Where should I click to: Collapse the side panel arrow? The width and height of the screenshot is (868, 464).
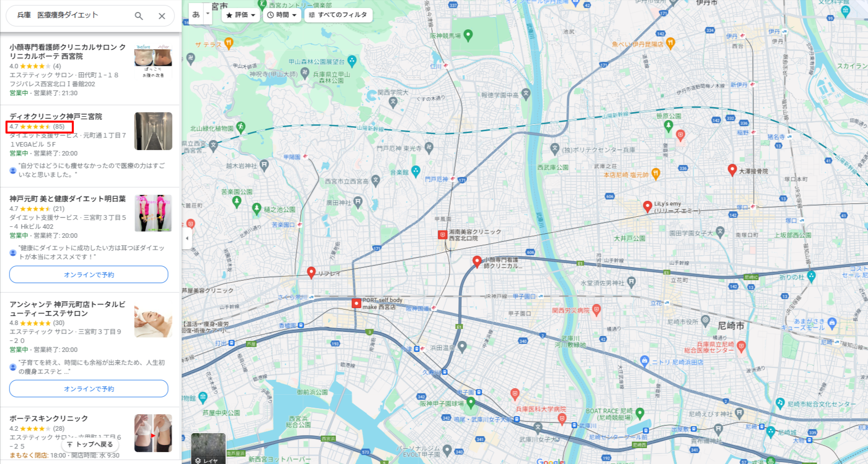[187, 238]
